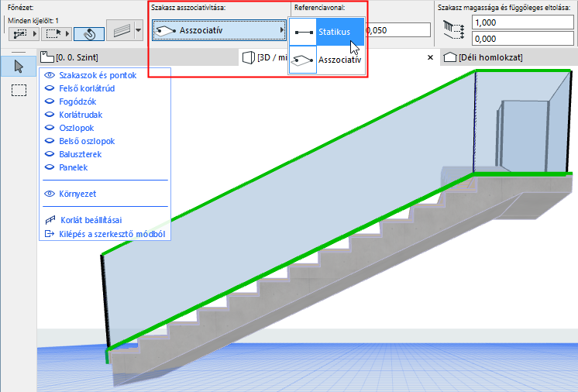The width and height of the screenshot is (578, 392).
Task: Click the Szakaszok és pontok label
Action: (x=98, y=75)
